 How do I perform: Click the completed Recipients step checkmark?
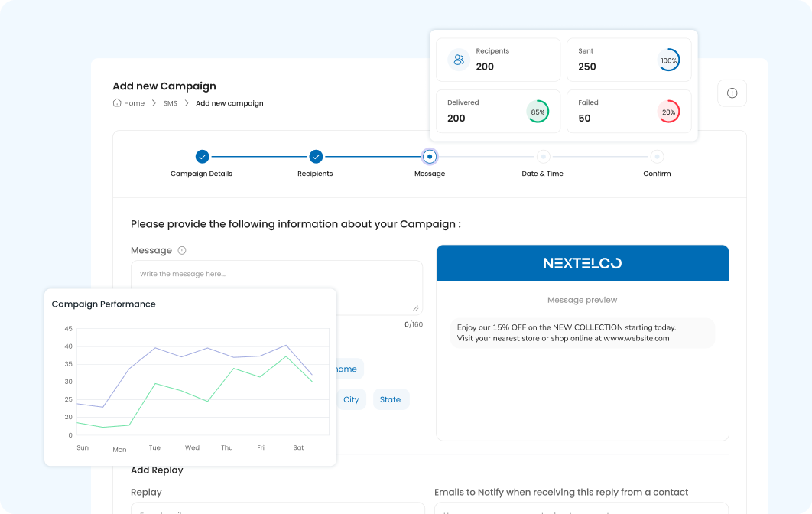click(x=316, y=157)
